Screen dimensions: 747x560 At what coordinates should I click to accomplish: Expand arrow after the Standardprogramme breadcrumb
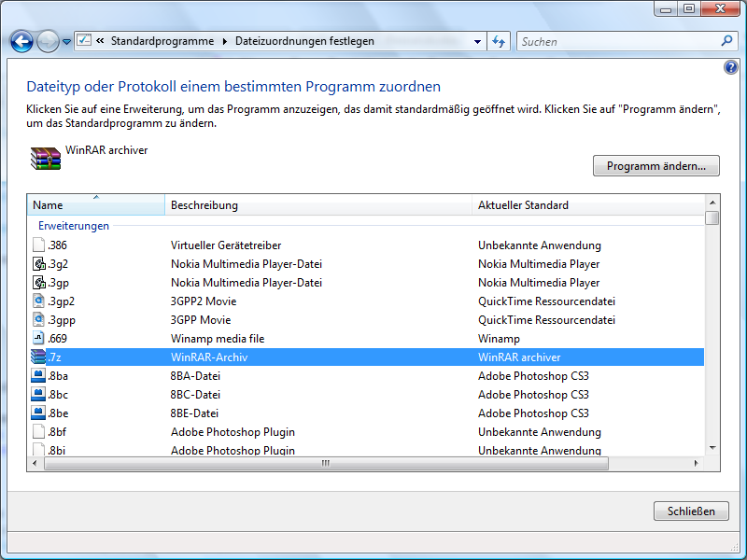(225, 41)
